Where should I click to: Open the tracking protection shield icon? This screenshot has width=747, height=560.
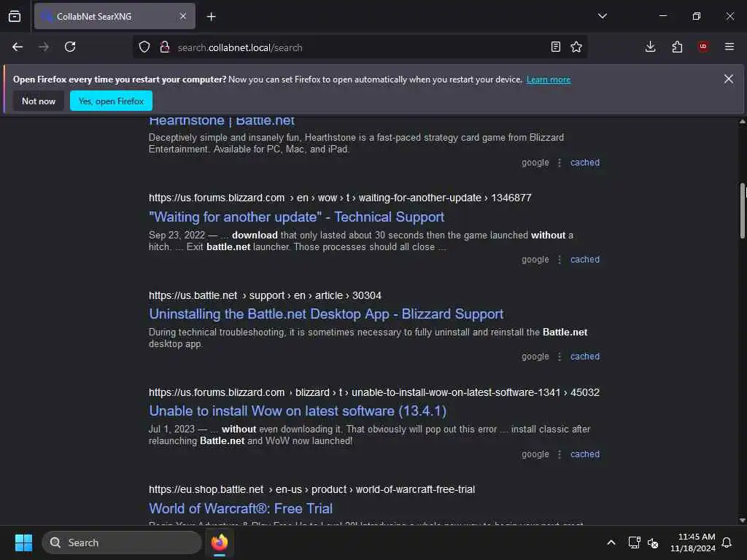tap(144, 47)
